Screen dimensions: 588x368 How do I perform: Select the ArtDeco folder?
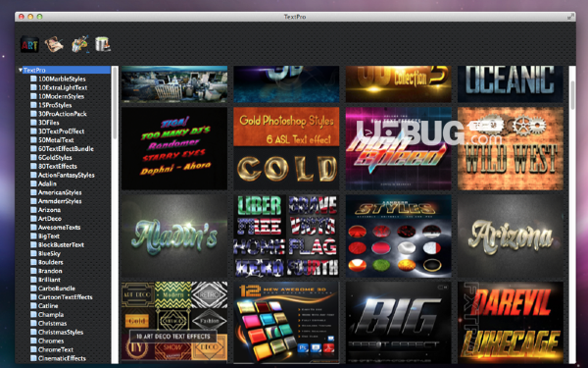tap(50, 219)
